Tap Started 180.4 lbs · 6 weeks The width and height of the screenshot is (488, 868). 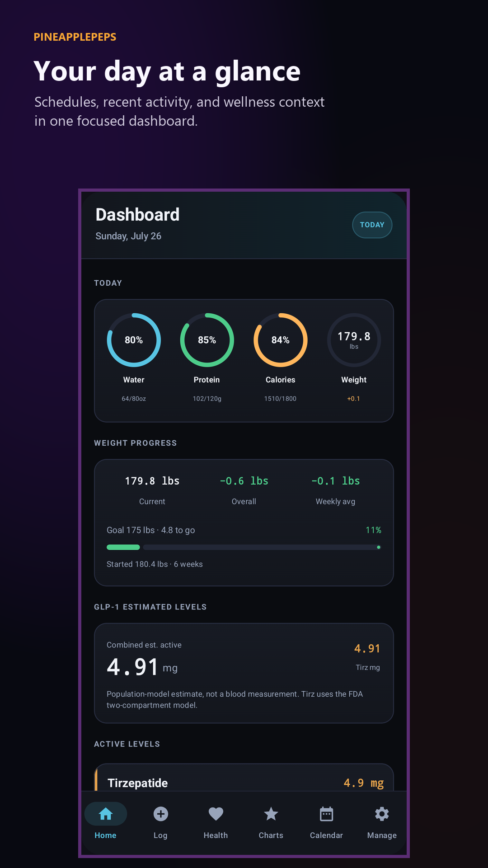click(155, 564)
